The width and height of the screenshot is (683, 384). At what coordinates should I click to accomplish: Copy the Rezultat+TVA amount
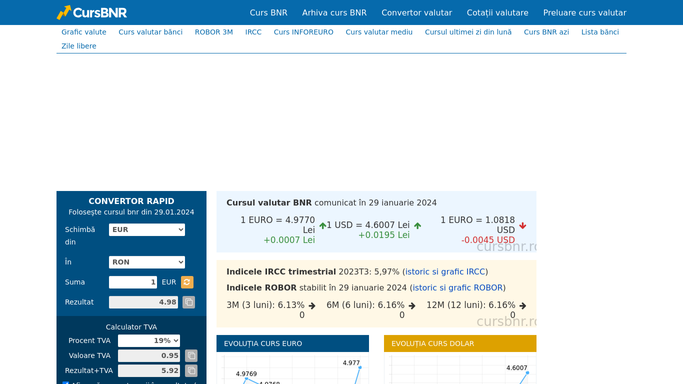pyautogui.click(x=191, y=371)
